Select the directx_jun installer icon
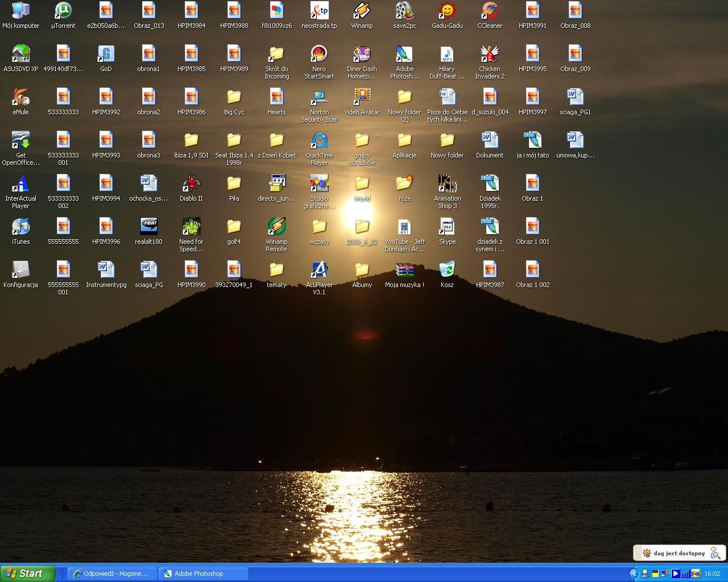Image resolution: width=728 pixels, height=582 pixels. tap(276, 188)
